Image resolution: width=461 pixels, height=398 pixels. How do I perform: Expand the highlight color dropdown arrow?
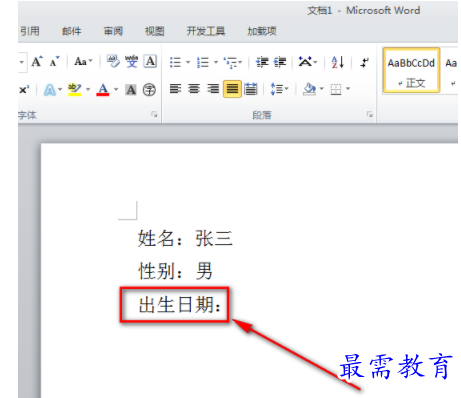(88, 89)
